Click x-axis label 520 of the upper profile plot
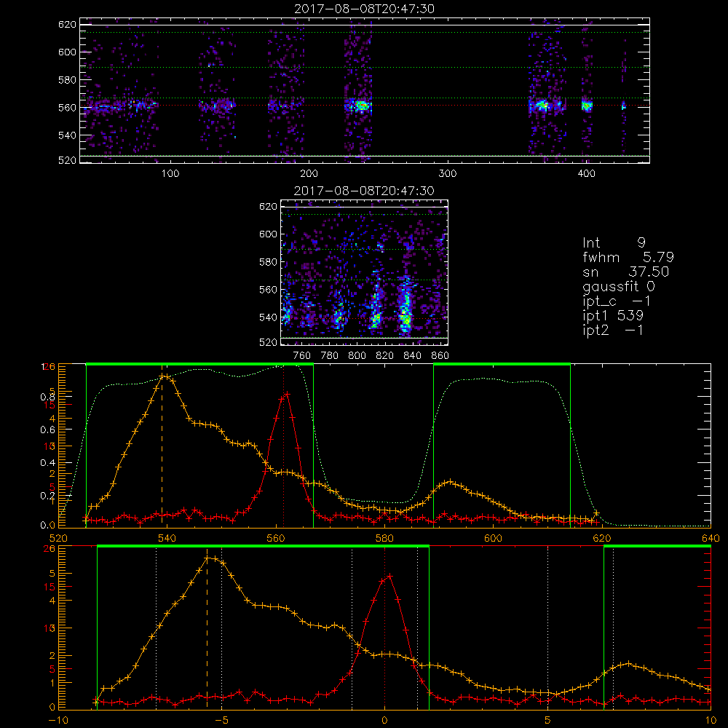728x728 pixels. click(58, 538)
